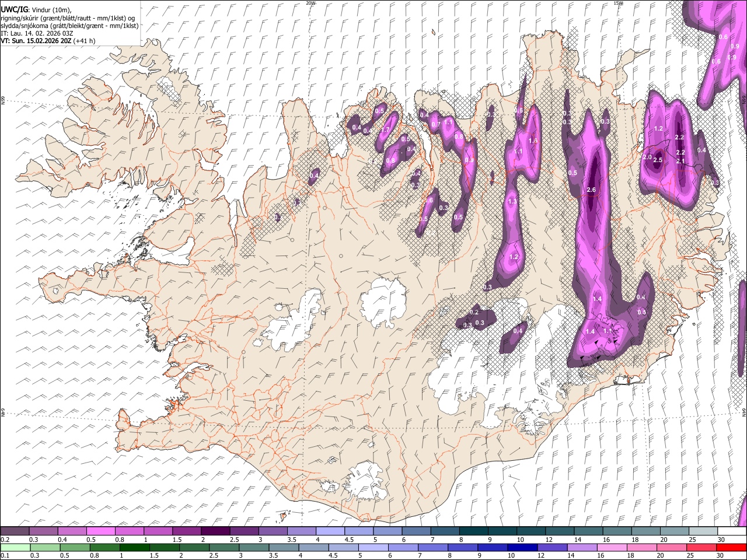Pick the darkest purple 2–2.5 snow legend swatch

(215, 531)
